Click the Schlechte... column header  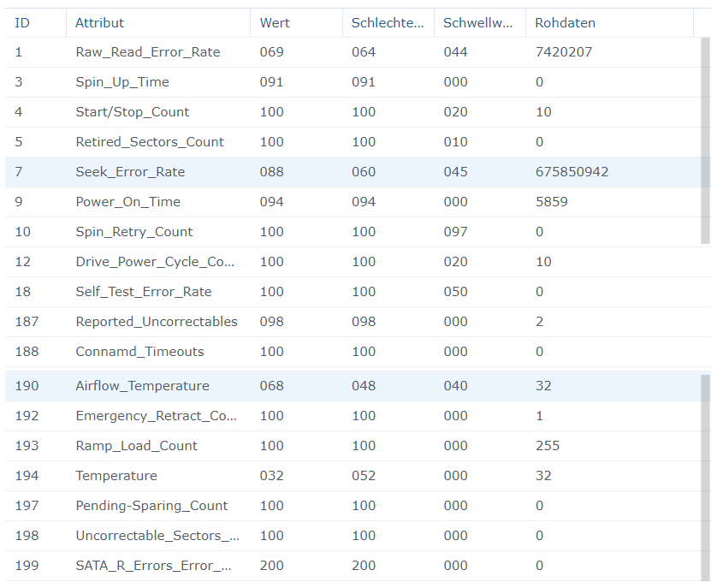tap(388, 22)
